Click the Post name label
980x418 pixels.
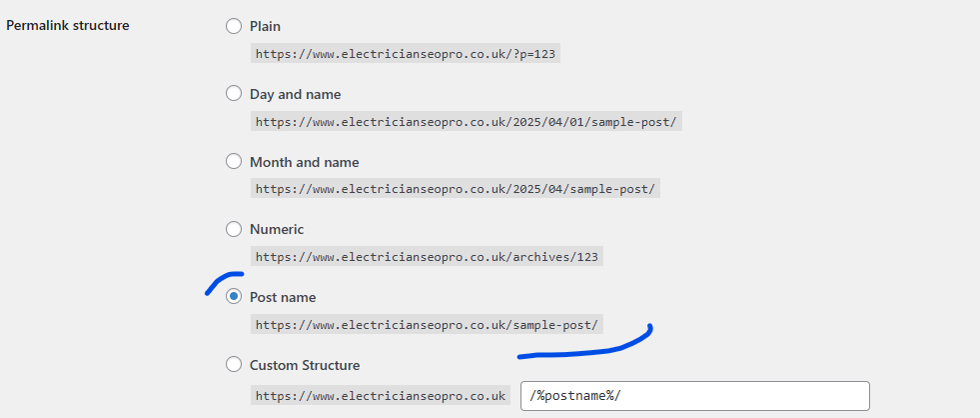pyautogui.click(x=283, y=297)
